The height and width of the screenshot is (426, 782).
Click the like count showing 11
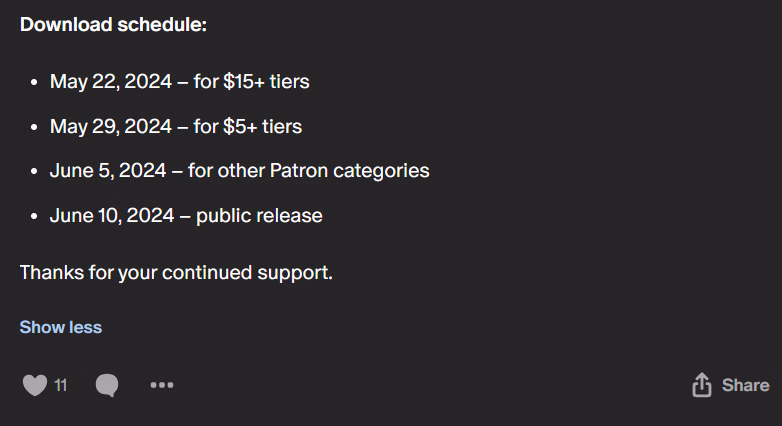click(60, 385)
